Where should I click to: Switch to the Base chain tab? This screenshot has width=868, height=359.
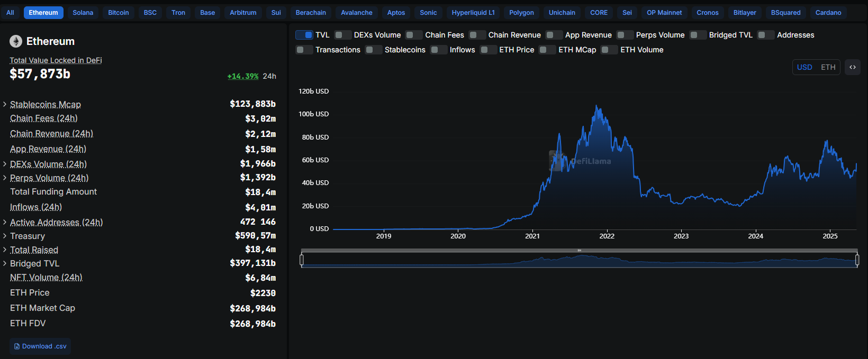click(x=207, y=13)
